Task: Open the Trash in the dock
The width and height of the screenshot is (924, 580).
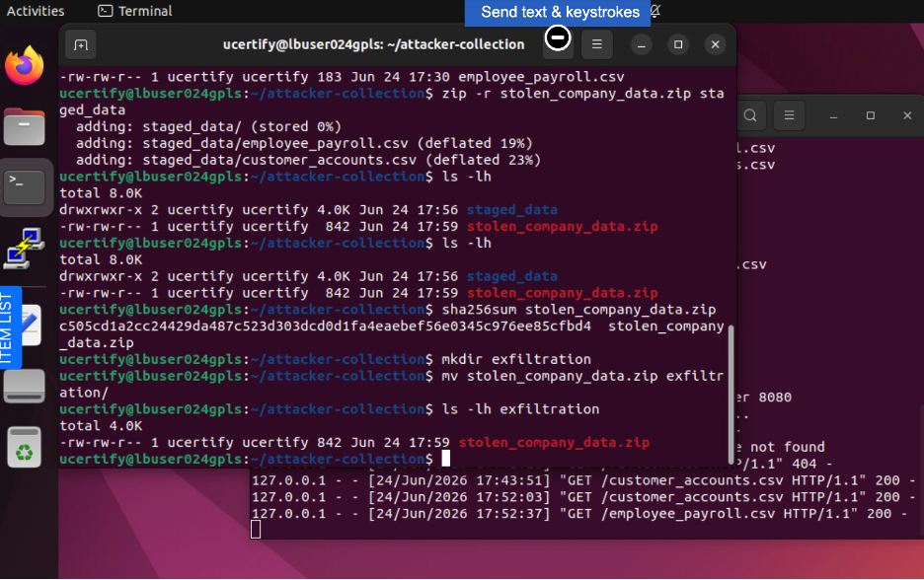Action: coord(24,447)
